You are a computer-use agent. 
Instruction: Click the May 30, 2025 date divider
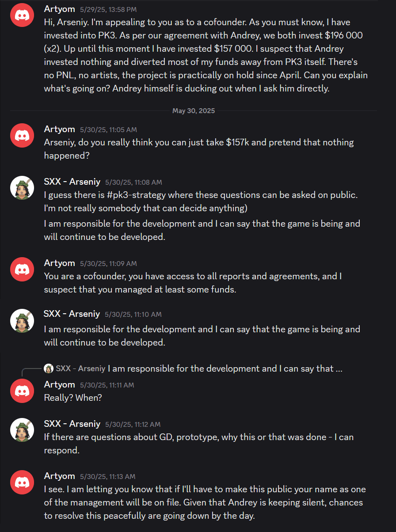click(194, 110)
